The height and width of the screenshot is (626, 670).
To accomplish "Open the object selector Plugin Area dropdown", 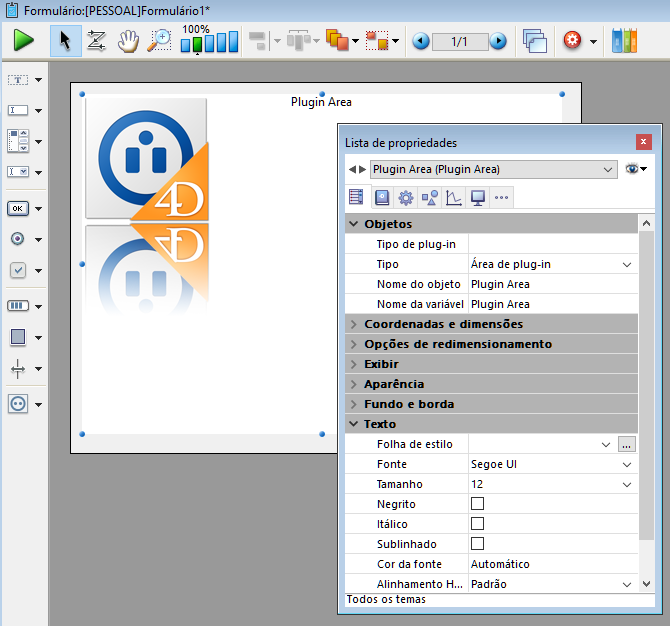I will tap(608, 170).
